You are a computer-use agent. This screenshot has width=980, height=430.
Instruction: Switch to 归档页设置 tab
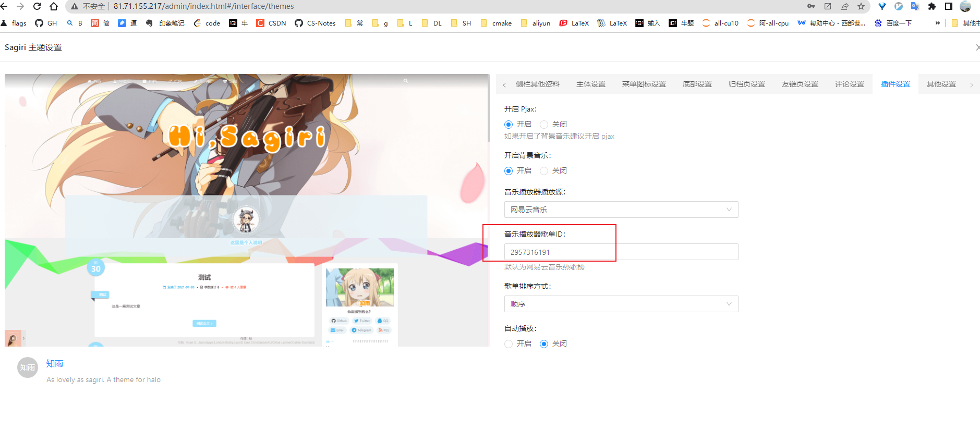coord(747,84)
